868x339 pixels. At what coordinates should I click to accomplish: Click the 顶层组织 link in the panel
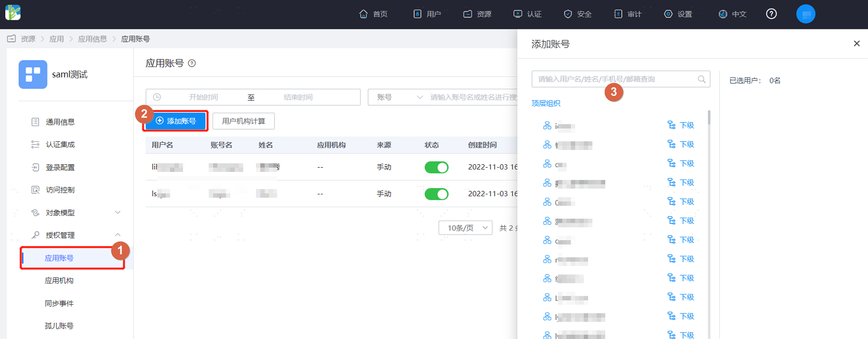pyautogui.click(x=546, y=104)
